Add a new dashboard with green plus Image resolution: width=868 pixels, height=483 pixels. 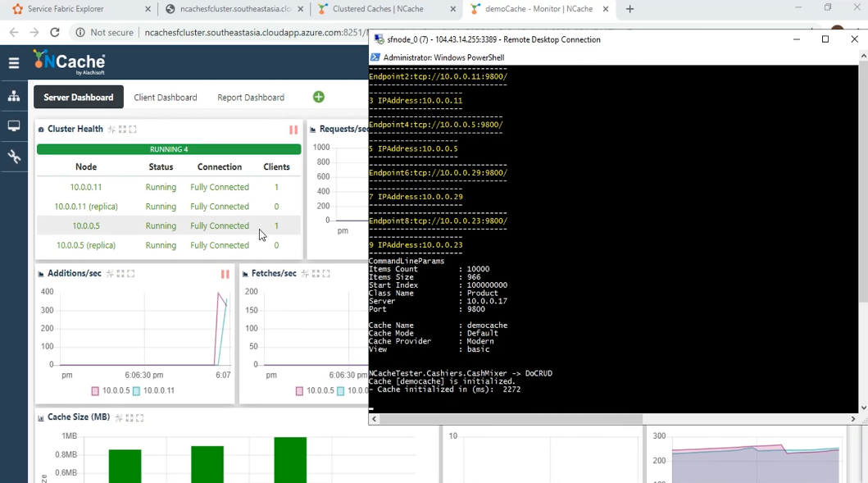pos(318,97)
